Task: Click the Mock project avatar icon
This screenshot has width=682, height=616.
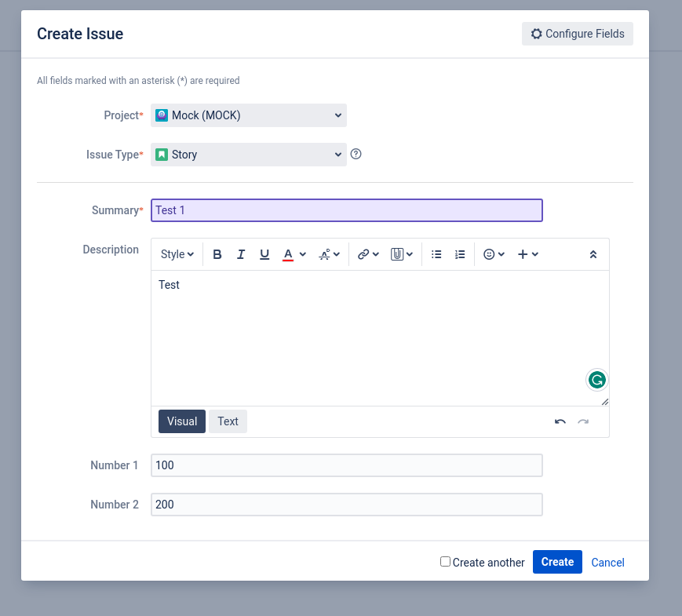Action: [x=162, y=115]
